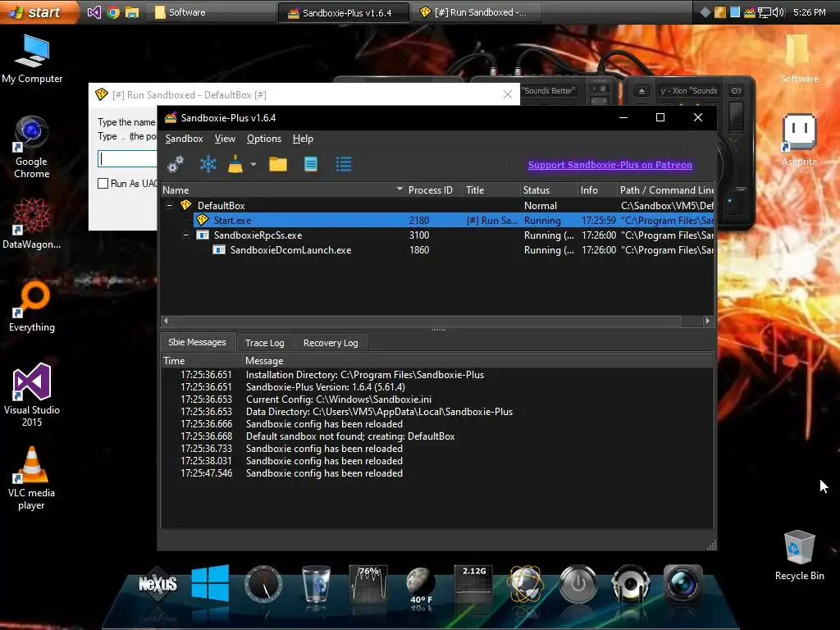Click camera lens icon in Nexus dock
This screenshot has height=630, width=840.
coord(683,583)
